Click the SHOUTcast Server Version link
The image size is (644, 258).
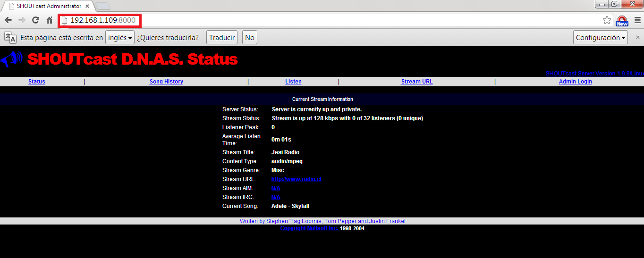pyautogui.click(x=594, y=74)
